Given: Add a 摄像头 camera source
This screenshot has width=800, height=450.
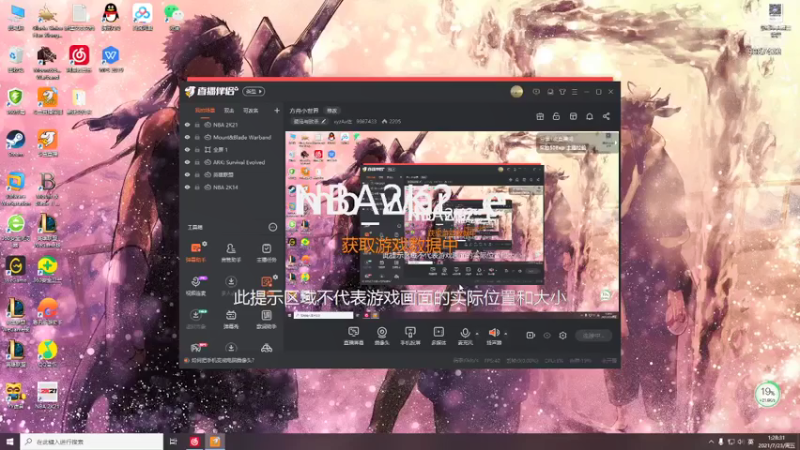Looking at the screenshot, I should [382, 336].
